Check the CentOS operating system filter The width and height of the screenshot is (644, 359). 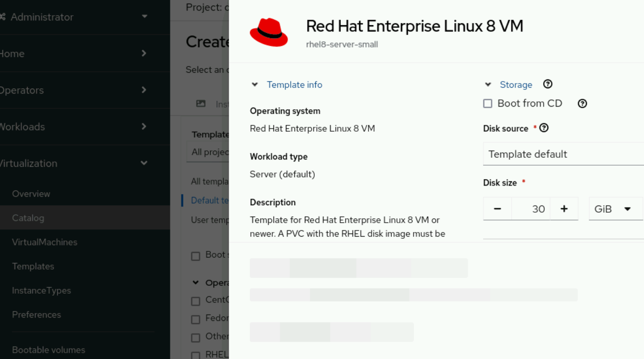tap(195, 301)
